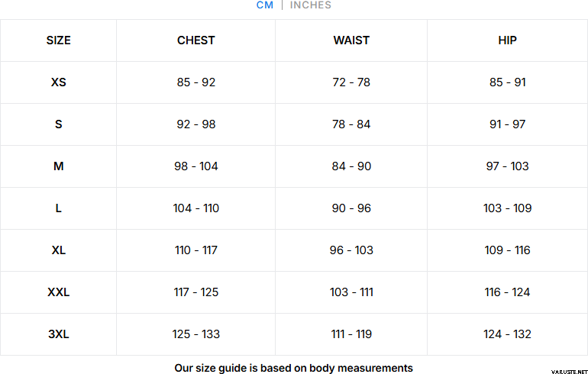The width and height of the screenshot is (588, 374).
Task: Click the SIZE column header
Action: [58, 40]
